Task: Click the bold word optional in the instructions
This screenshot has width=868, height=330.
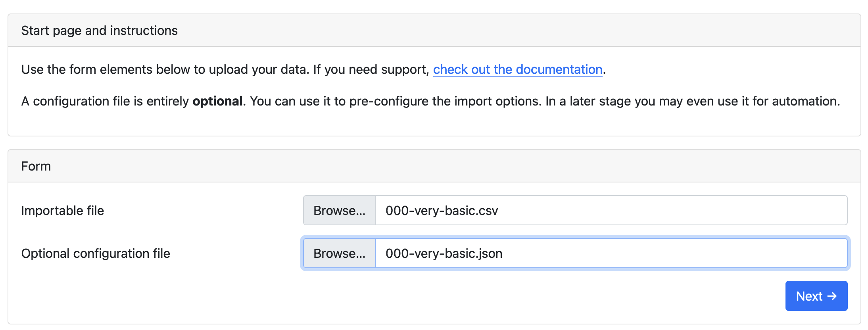Action: pyautogui.click(x=217, y=101)
